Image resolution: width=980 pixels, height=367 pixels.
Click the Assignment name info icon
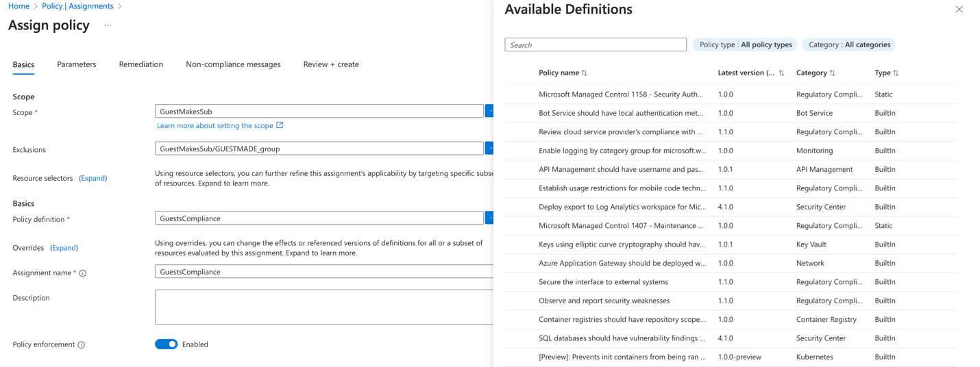point(83,273)
